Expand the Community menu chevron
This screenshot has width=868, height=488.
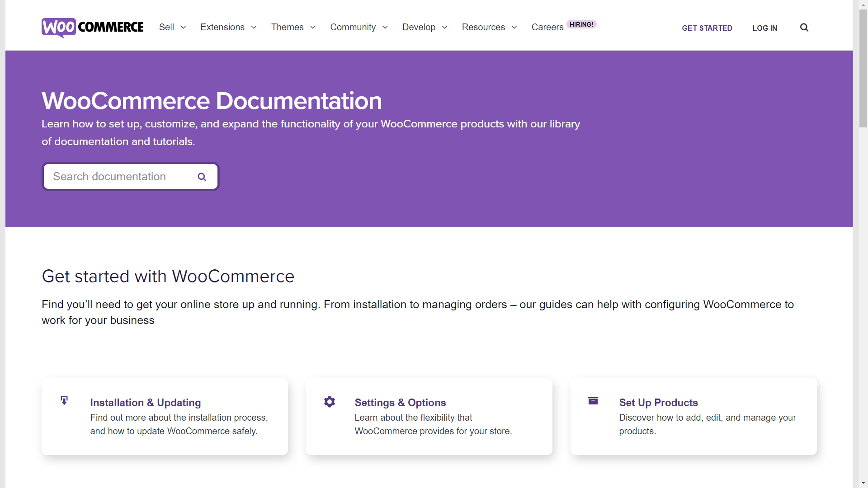coord(385,28)
